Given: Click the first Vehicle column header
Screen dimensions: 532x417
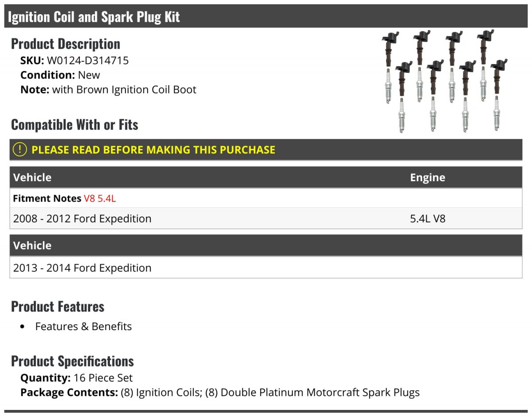Looking at the screenshot, I should click(32, 177).
